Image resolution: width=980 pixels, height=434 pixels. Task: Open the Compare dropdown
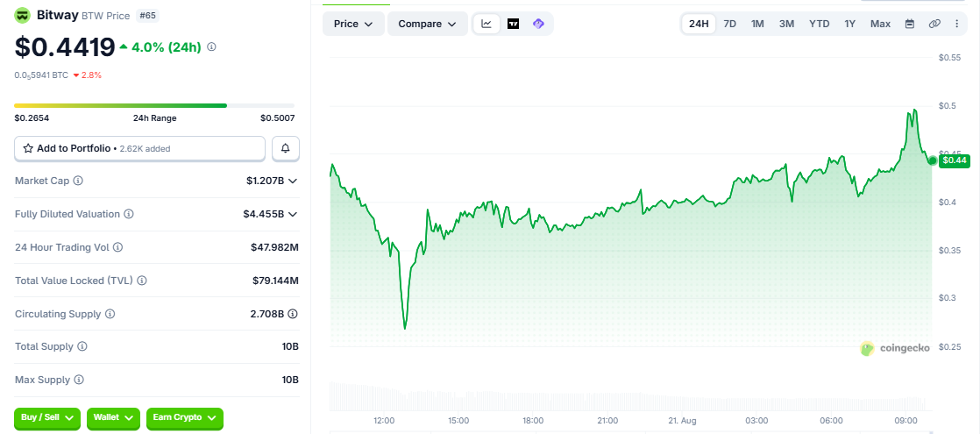[428, 24]
